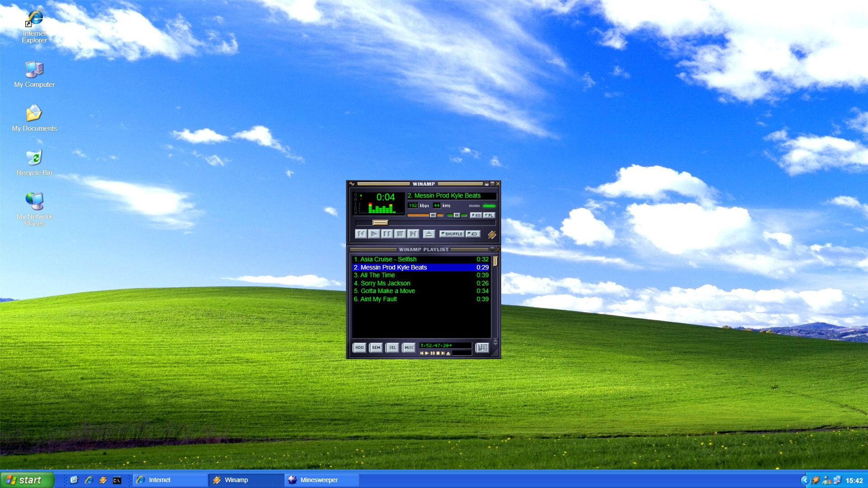Toggle playlist windowshade mode button
Viewport: 868px width, 488px height.
coord(492,249)
